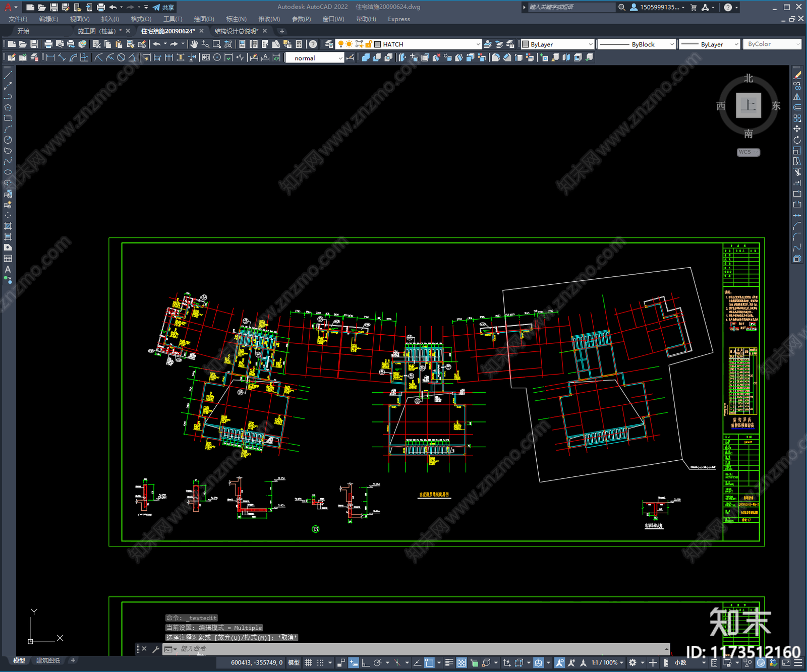This screenshot has height=672, width=807.
Task: Open the Help question mark icon in toolbar
Action: (x=313, y=44)
